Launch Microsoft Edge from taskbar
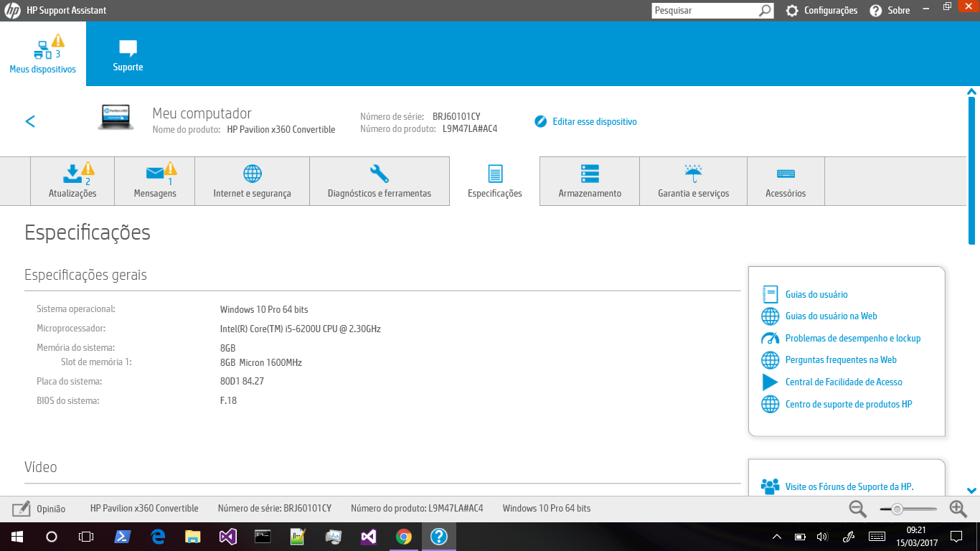980x551 pixels. [158, 537]
